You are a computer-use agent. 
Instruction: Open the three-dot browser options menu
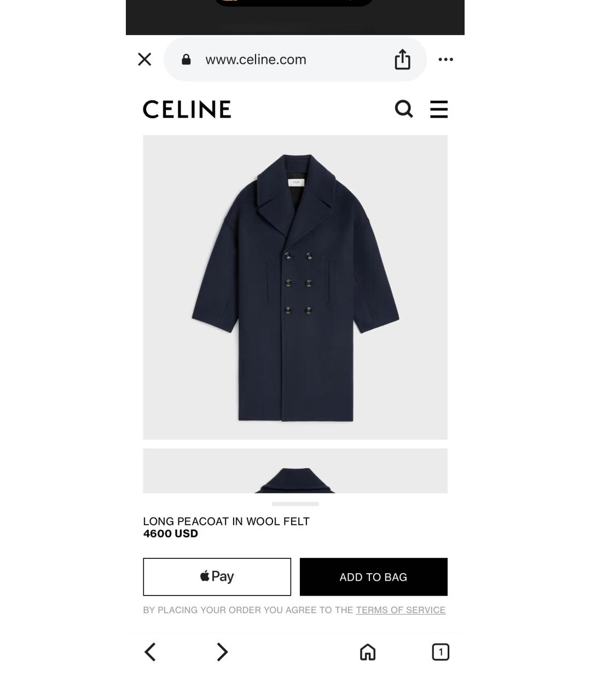[x=446, y=59]
